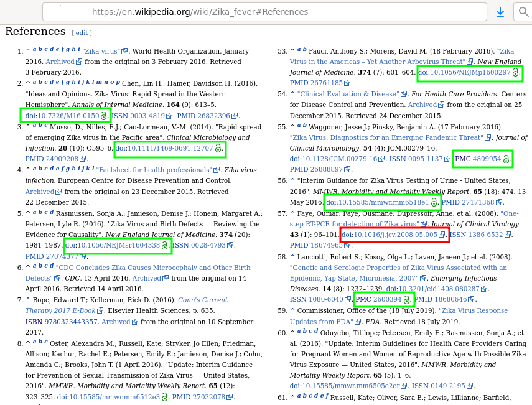The width and height of the screenshot is (532, 405).
Task: Click open-access lock icon after doi NEJMsr1604338
Action: tap(164, 245)
